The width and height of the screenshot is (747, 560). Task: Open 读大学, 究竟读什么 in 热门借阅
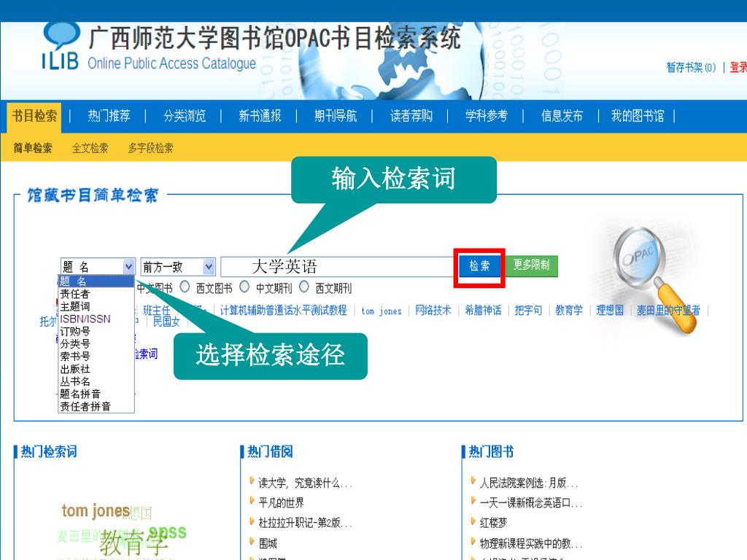click(x=305, y=483)
